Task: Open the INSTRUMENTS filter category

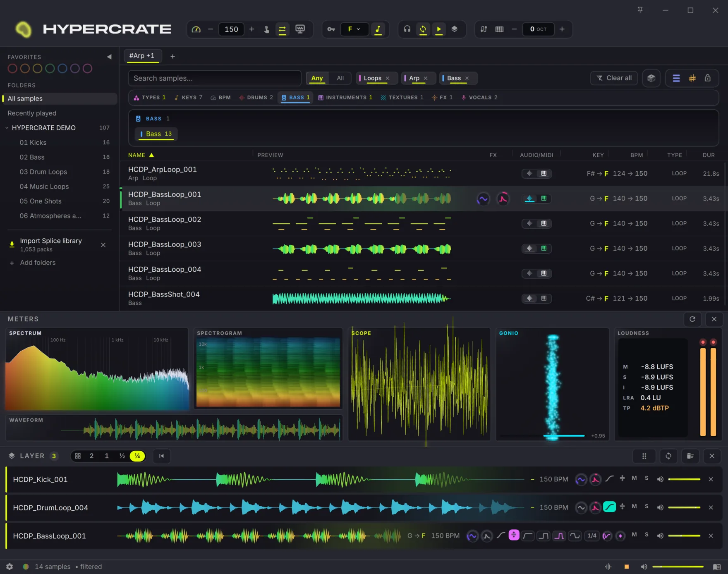Action: pyautogui.click(x=345, y=98)
